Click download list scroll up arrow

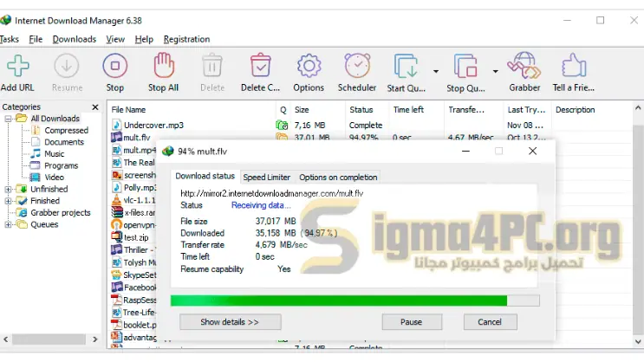coord(637,108)
